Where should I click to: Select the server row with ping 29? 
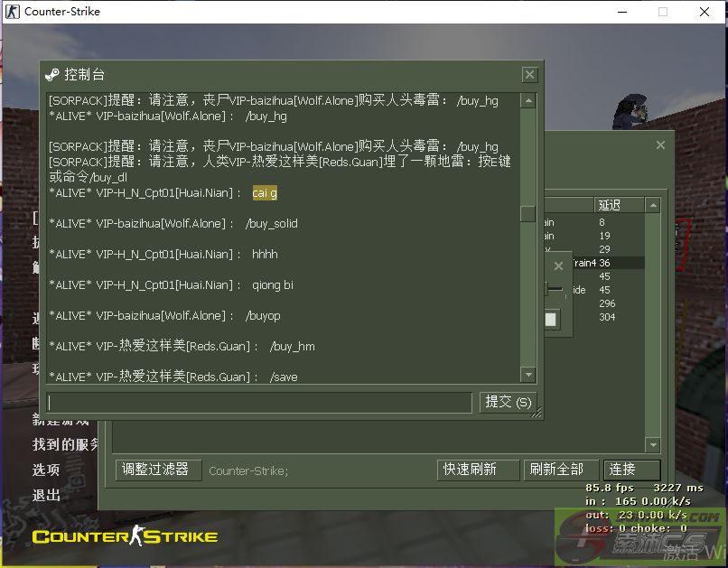[594, 249]
